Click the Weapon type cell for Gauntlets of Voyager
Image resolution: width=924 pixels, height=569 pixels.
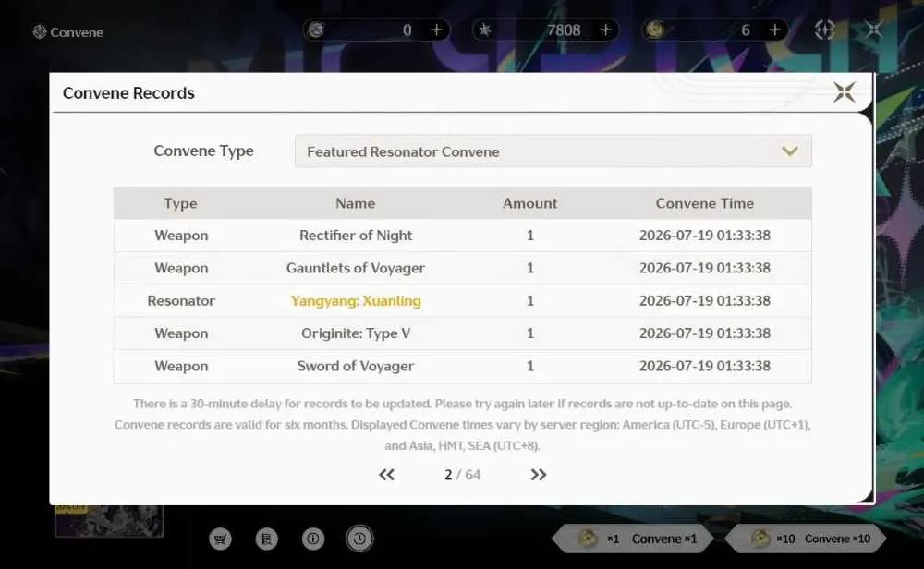tap(181, 268)
